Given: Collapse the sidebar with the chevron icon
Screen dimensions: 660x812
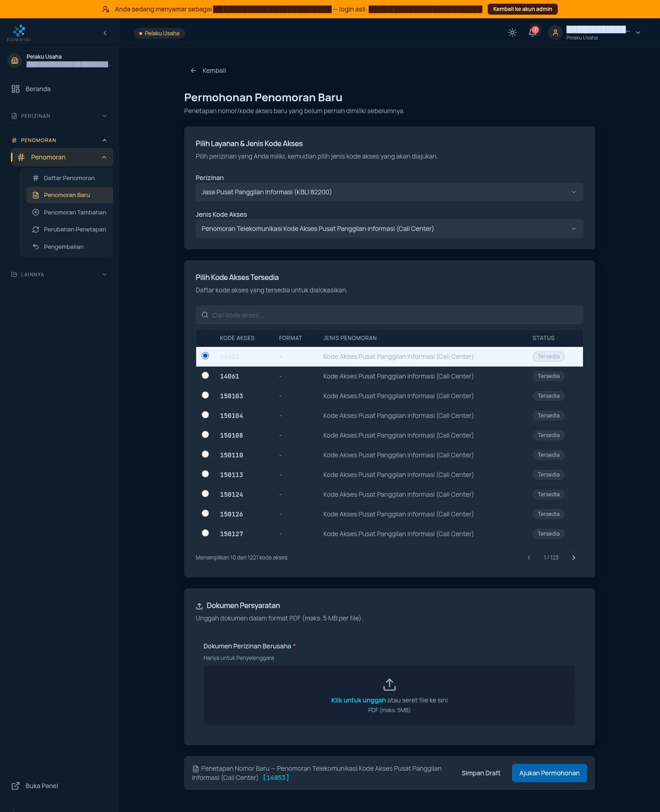Looking at the screenshot, I should 105,33.
